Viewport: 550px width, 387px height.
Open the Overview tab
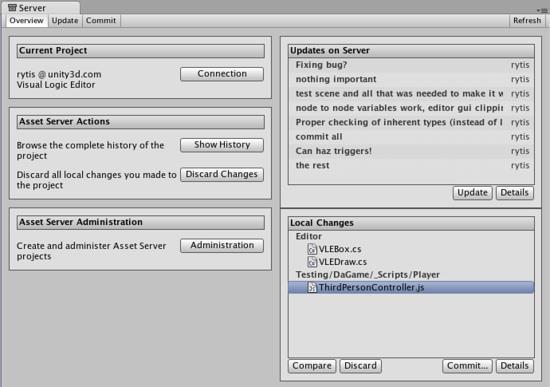(27, 21)
